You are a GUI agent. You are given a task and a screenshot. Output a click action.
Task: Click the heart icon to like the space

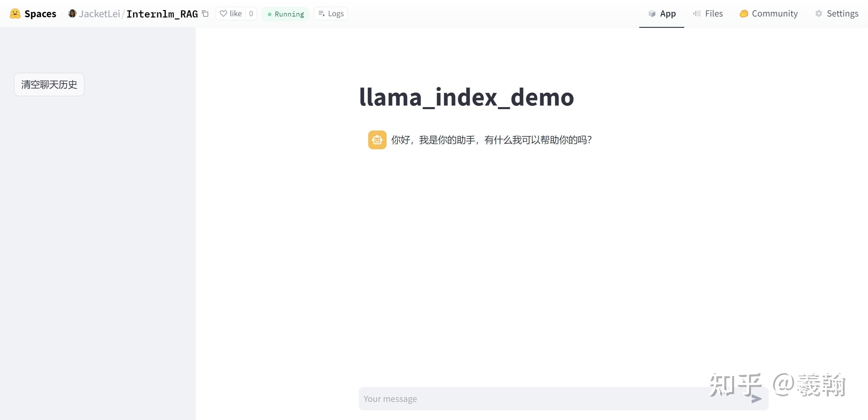click(x=224, y=14)
